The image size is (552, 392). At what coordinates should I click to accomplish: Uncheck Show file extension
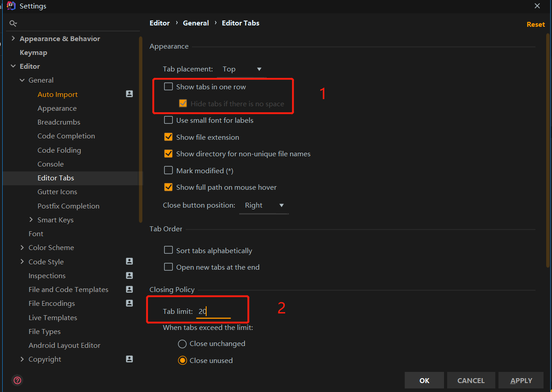point(168,137)
